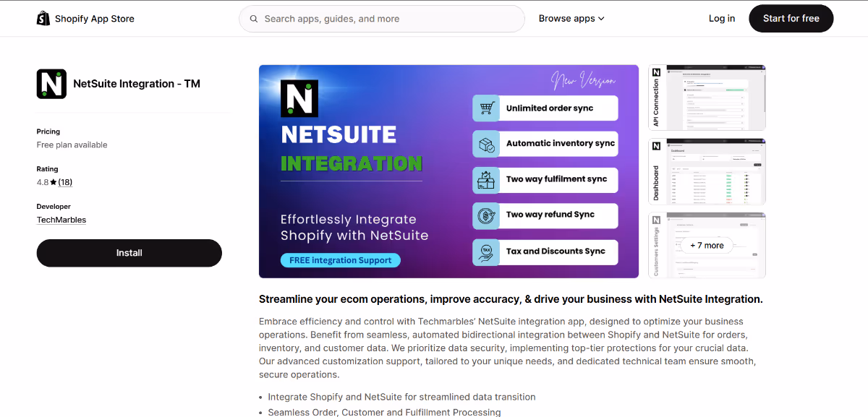Open the (18) reviews link

65,181
